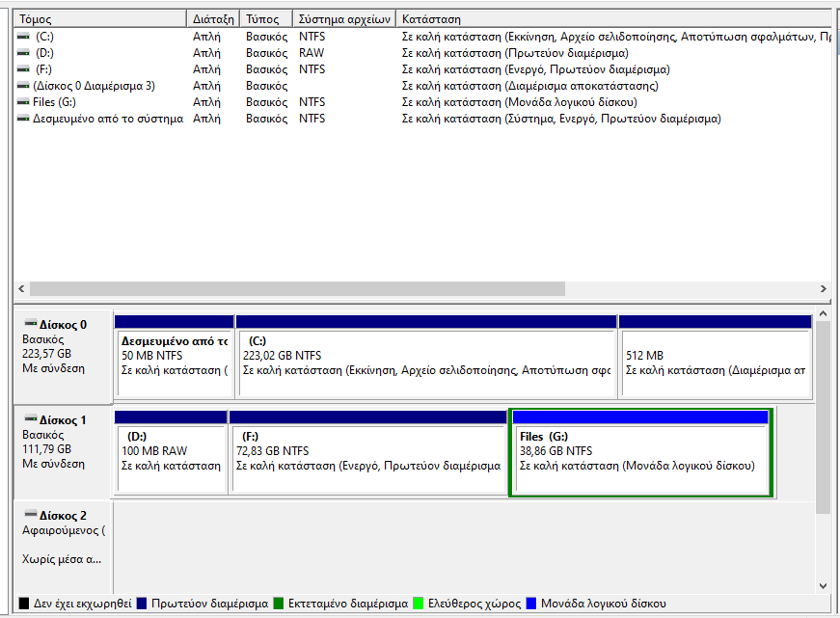Select the Δεσμευμένο από το σύστημα list row
The image size is (840, 618).
(423, 119)
